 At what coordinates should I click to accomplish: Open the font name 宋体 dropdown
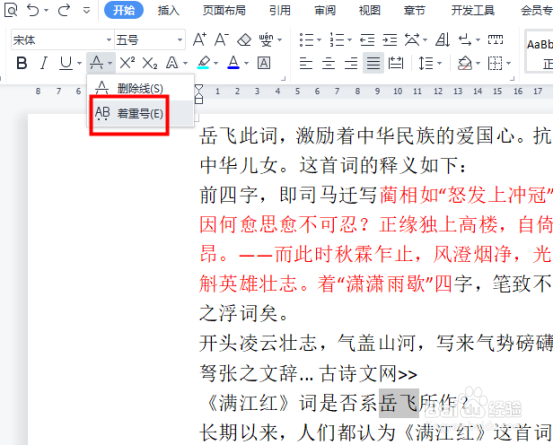click(109, 40)
